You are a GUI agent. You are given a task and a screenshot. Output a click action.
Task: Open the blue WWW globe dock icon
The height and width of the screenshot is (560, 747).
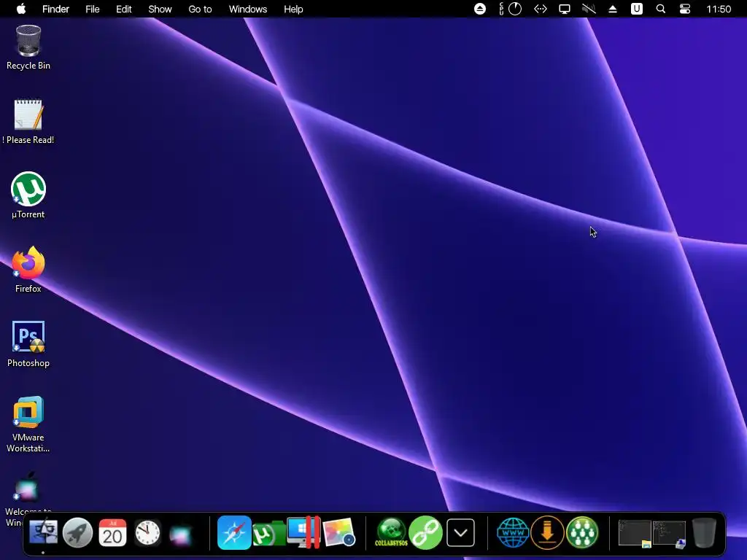click(513, 532)
